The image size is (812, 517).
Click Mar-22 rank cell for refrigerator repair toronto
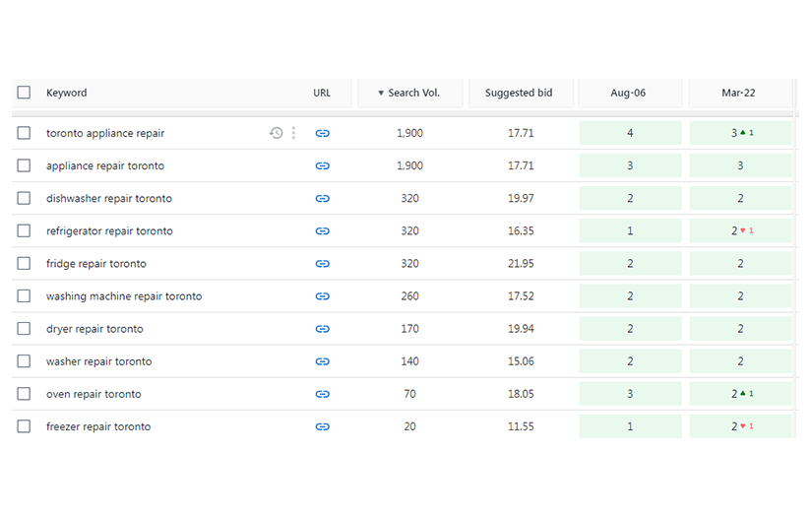[x=740, y=231]
